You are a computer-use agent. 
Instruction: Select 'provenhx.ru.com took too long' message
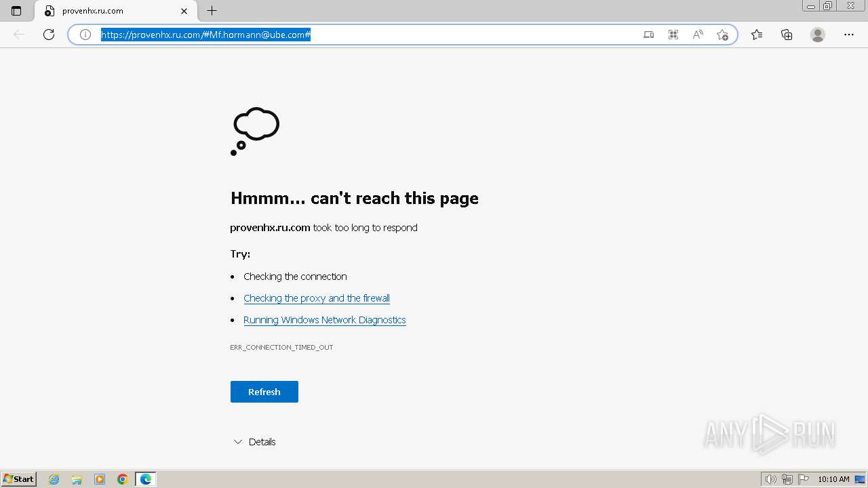323,228
